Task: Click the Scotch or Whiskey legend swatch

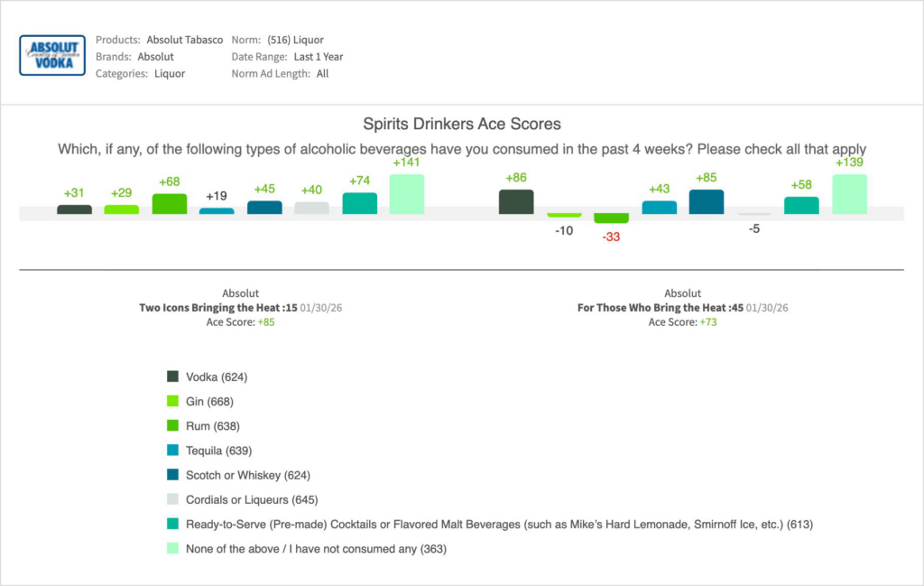Action: pyautogui.click(x=173, y=474)
